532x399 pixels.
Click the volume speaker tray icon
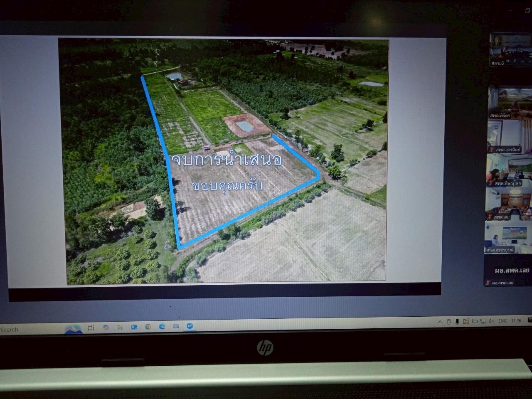point(491,321)
